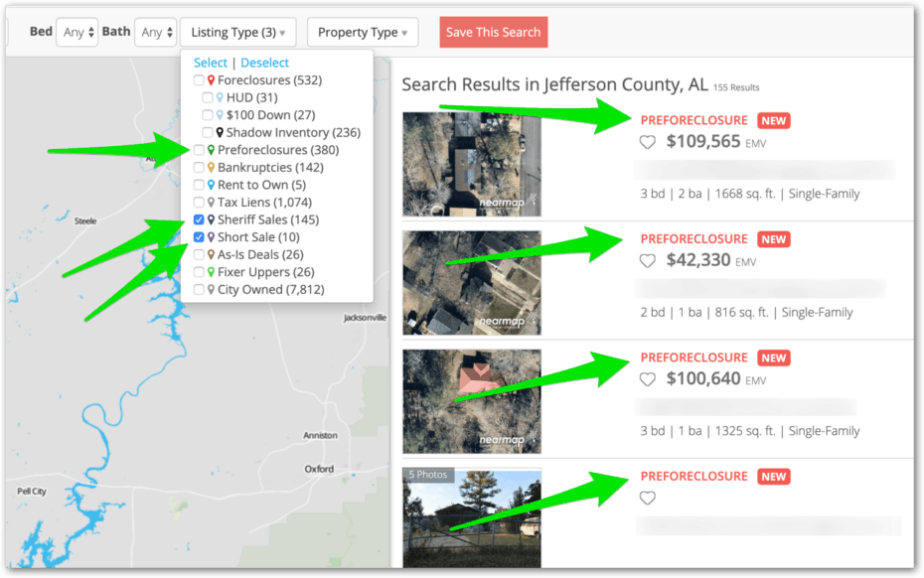Image resolution: width=924 pixels, height=578 pixels.
Task: Expand the Property Type dropdown
Action: pos(363,33)
